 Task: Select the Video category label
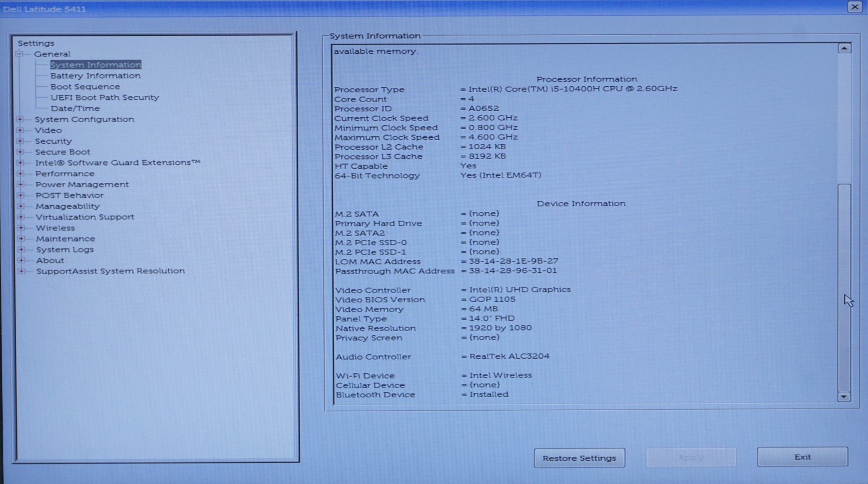(48, 130)
